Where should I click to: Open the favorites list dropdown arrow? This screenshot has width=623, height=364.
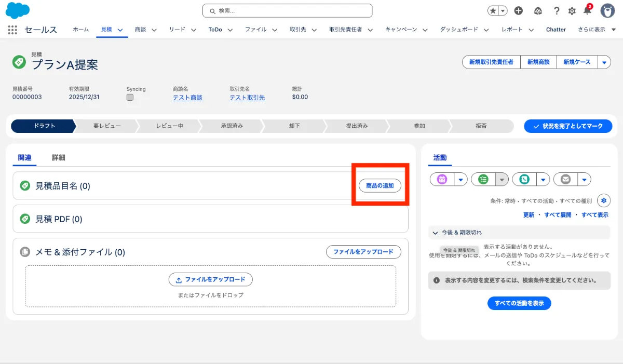pyautogui.click(x=503, y=10)
